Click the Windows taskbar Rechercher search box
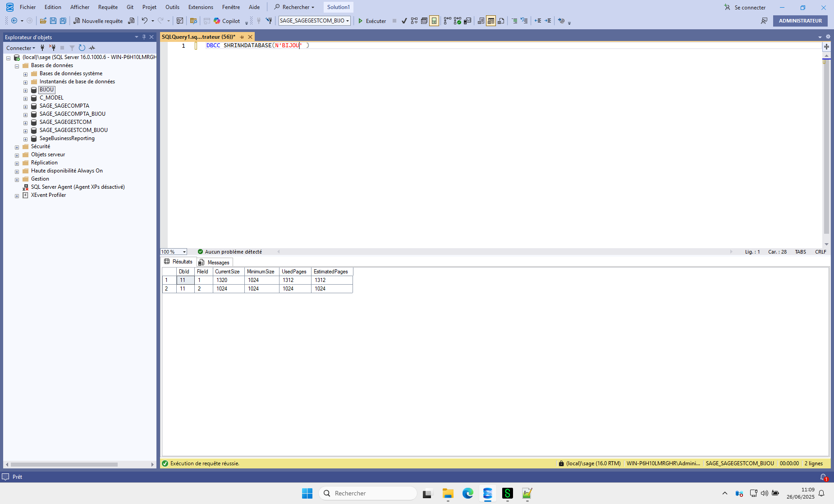The width and height of the screenshot is (834, 504). point(367,493)
